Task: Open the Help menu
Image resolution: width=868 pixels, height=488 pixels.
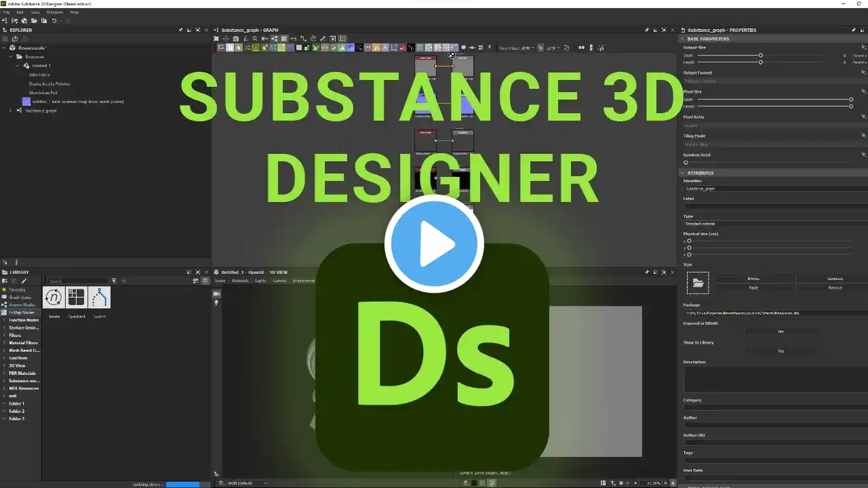Action: pyautogui.click(x=75, y=12)
